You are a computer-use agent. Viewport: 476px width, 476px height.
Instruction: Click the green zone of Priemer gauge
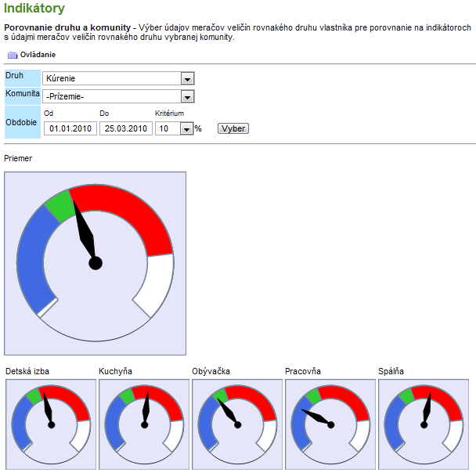pyautogui.click(x=57, y=204)
